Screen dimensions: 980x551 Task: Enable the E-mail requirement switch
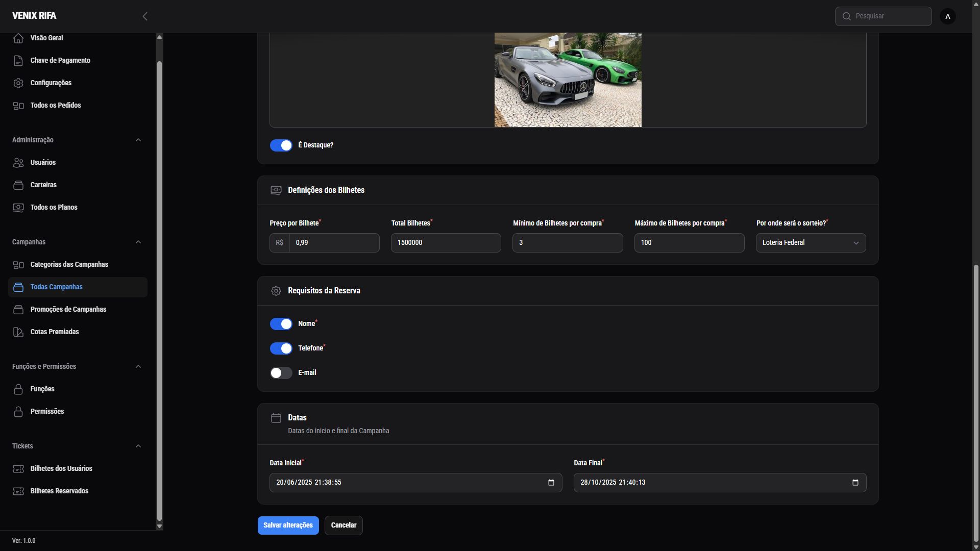click(281, 373)
